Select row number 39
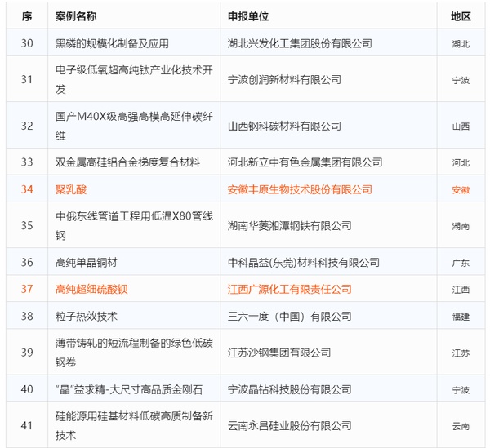 pyautogui.click(x=27, y=353)
